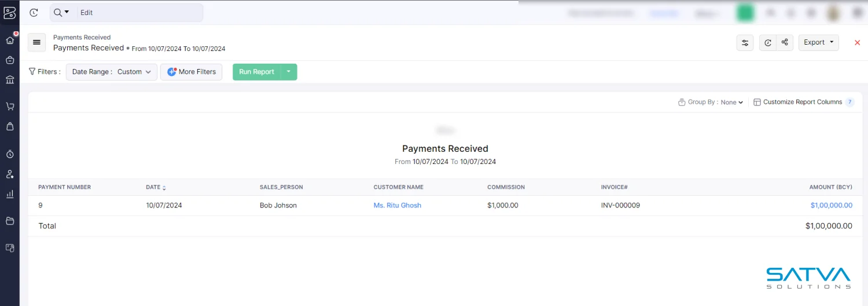The width and height of the screenshot is (868, 306).
Task: Open the Export dropdown
Action: click(818, 42)
